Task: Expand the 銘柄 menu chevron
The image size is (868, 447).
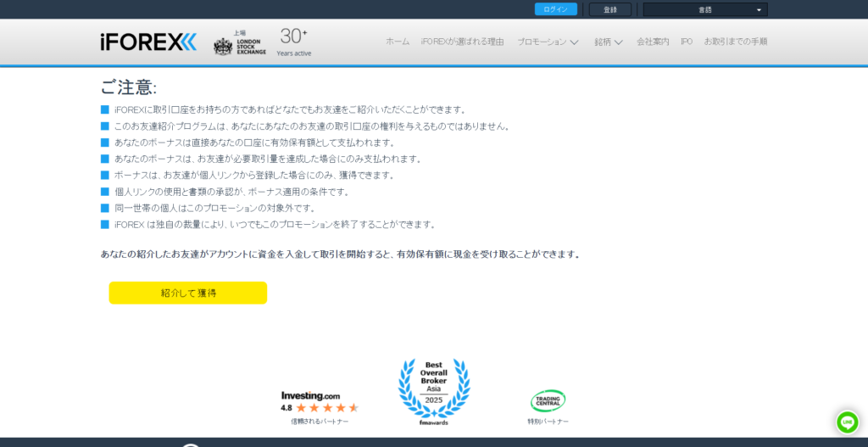Action: coord(618,42)
